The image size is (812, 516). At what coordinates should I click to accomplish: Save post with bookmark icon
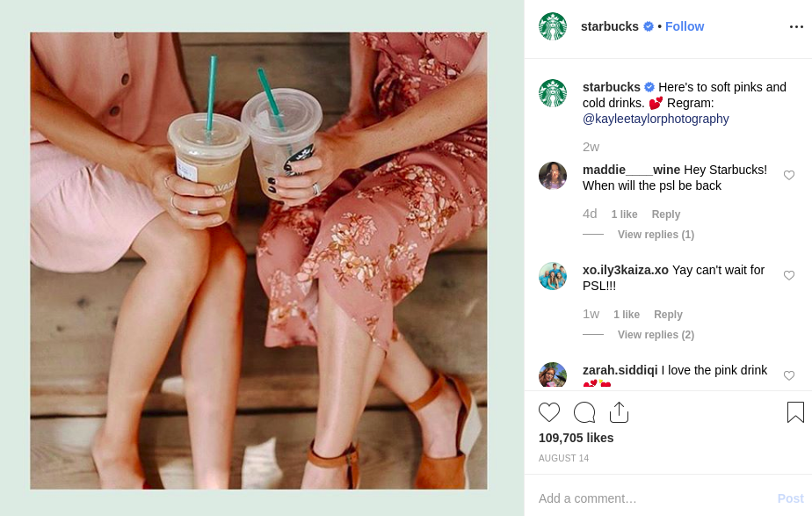(x=795, y=412)
